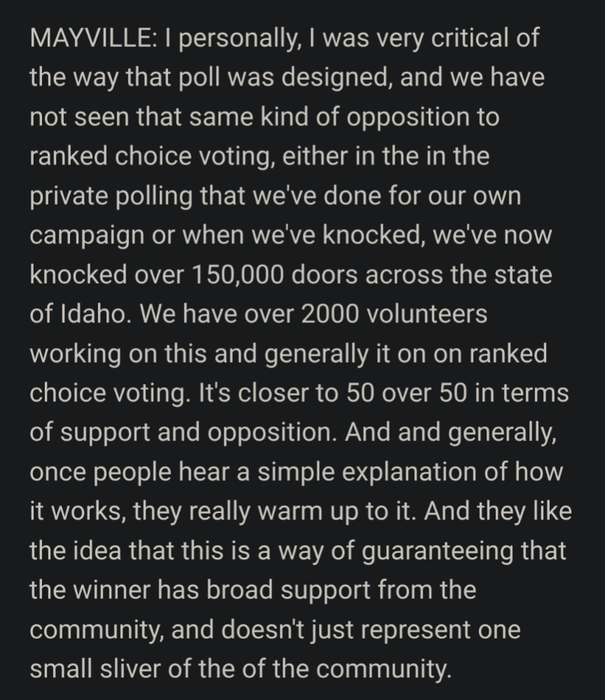Click the word broad before support
Screen dimensions: 605x700
tap(239, 590)
